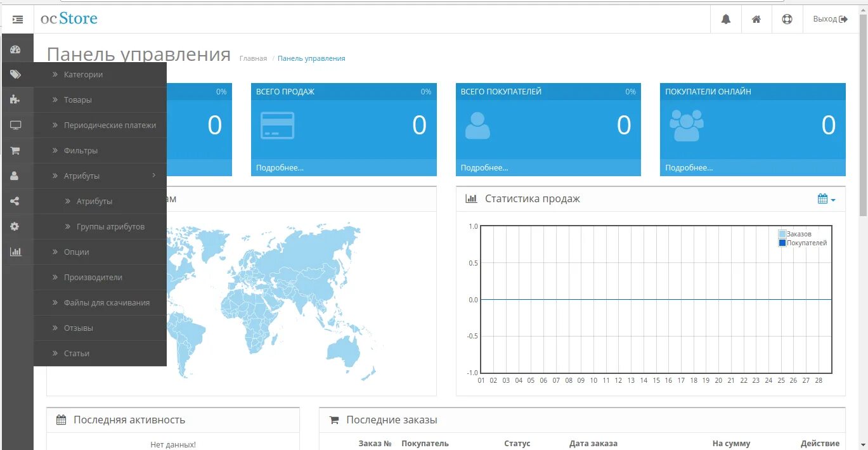Click the Панель управления breadcrumb link

point(311,58)
